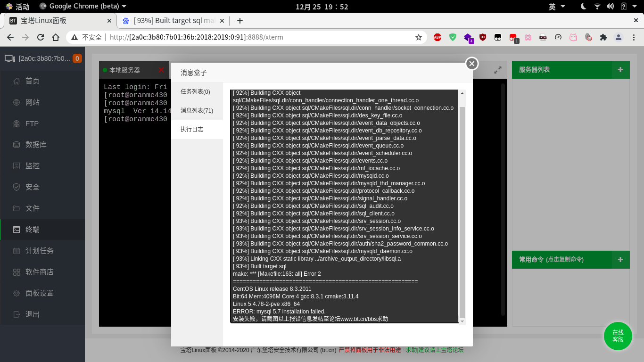Switch to Built target sql browser tab
This screenshot has width=644, height=362.
174,21
